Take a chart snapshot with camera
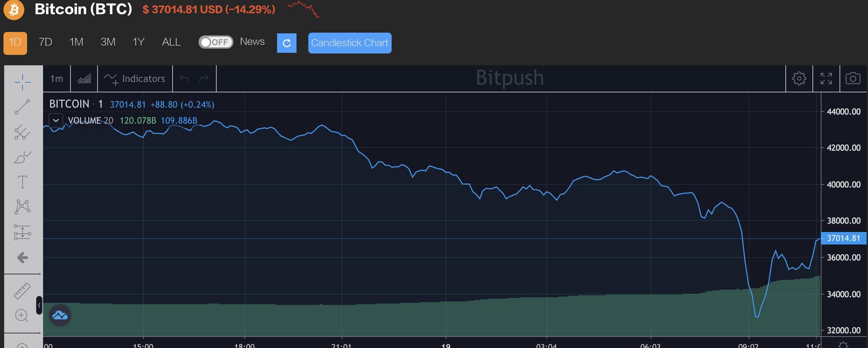The image size is (868, 348). coord(853,78)
